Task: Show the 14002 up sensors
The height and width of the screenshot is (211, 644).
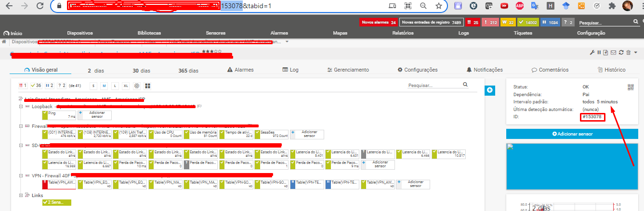Action: point(528,22)
